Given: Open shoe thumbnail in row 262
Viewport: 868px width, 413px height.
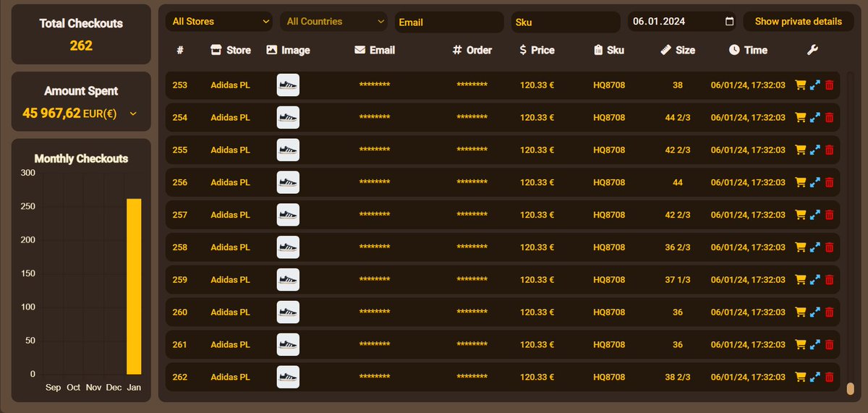Looking at the screenshot, I should (288, 377).
